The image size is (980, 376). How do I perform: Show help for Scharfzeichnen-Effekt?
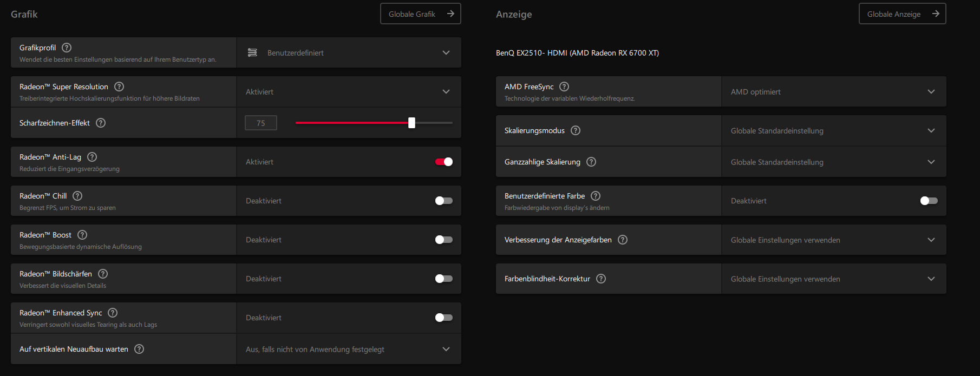point(101,123)
